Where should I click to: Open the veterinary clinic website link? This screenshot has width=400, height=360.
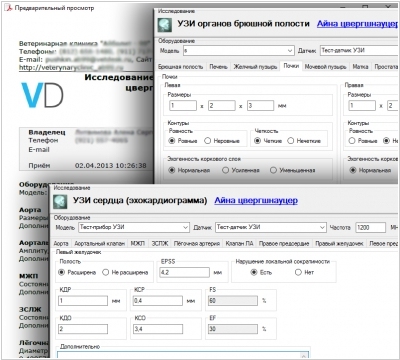pos(71,68)
